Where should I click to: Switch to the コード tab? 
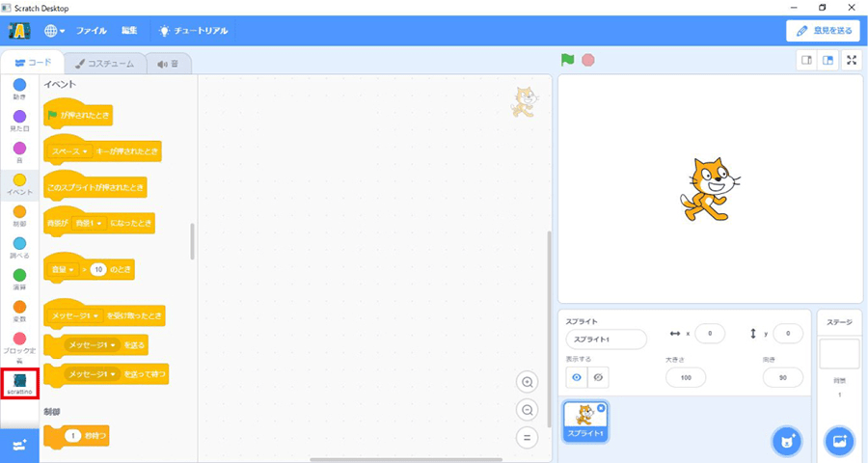[33, 63]
